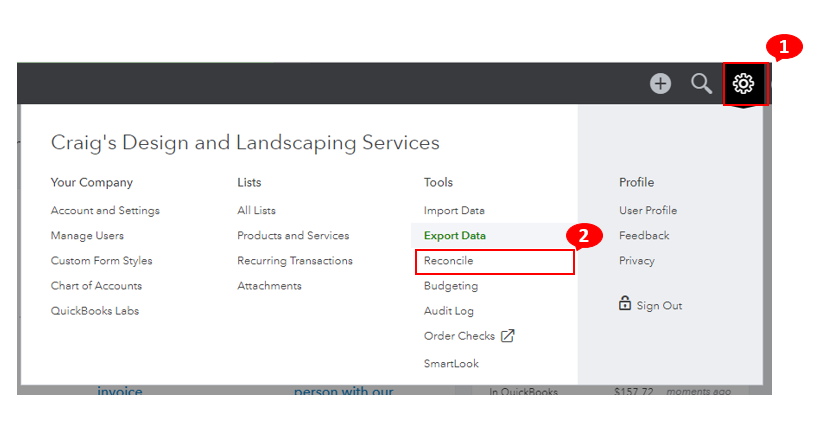Click the external link icon beside Order Checks

pyautogui.click(x=507, y=336)
